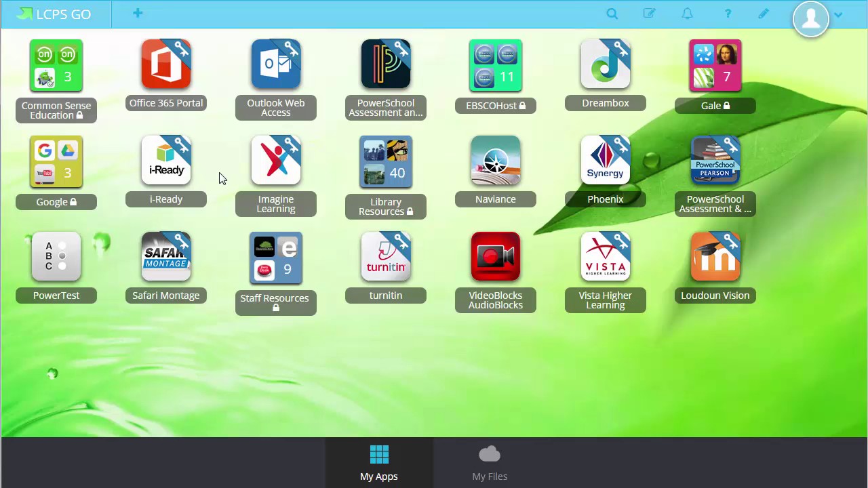Open the Gale folder icon
The width and height of the screenshot is (868, 488).
715,66
